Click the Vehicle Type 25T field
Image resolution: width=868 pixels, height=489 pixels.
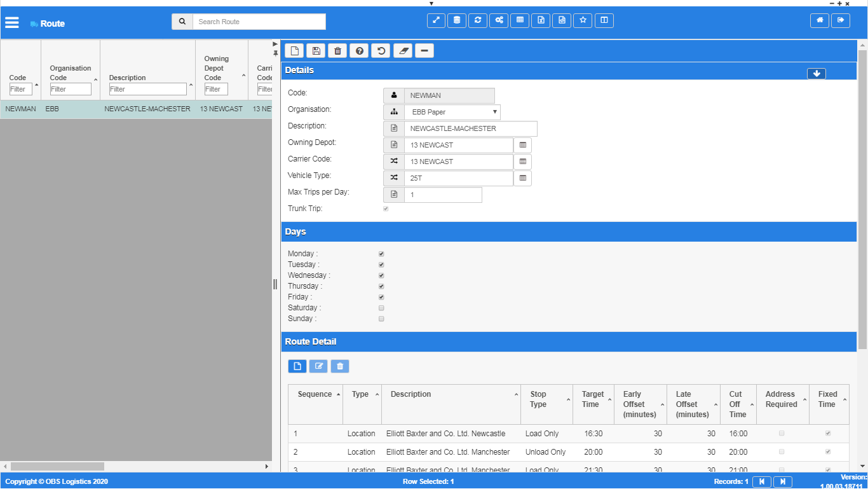(x=458, y=178)
